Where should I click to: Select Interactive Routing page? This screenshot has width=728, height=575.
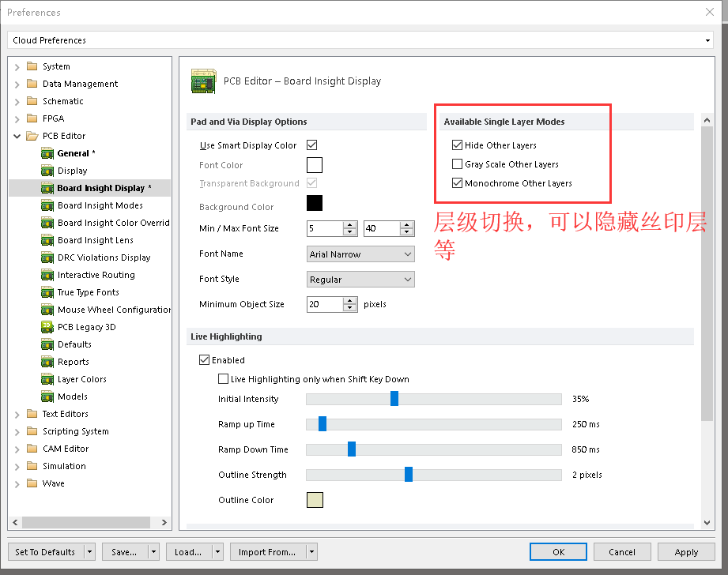point(96,275)
